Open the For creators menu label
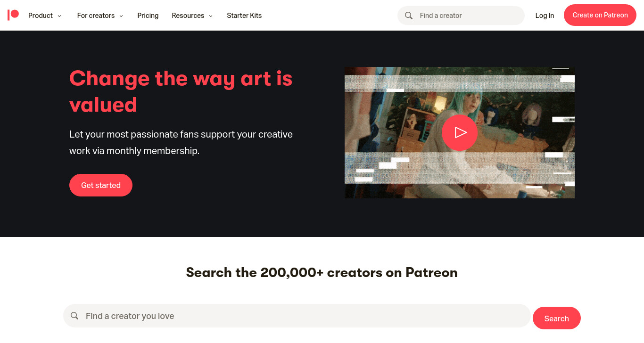Viewport: 644px width, 343px height. tap(96, 16)
